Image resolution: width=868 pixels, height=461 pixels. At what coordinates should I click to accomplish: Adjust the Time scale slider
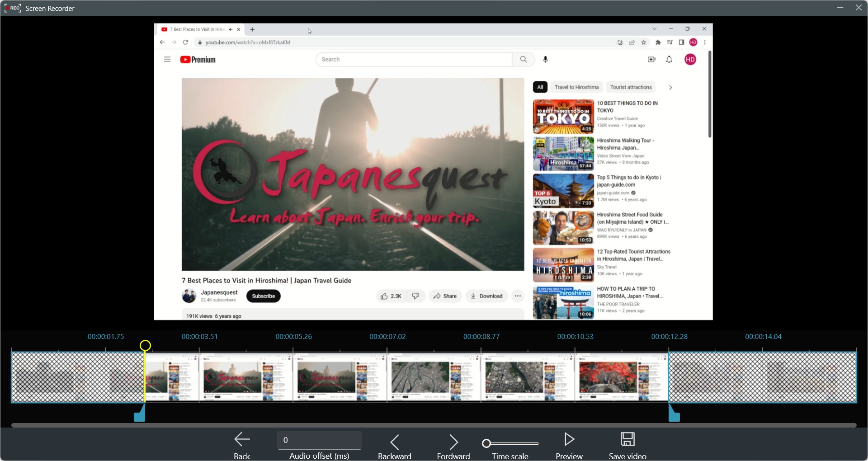pos(486,443)
